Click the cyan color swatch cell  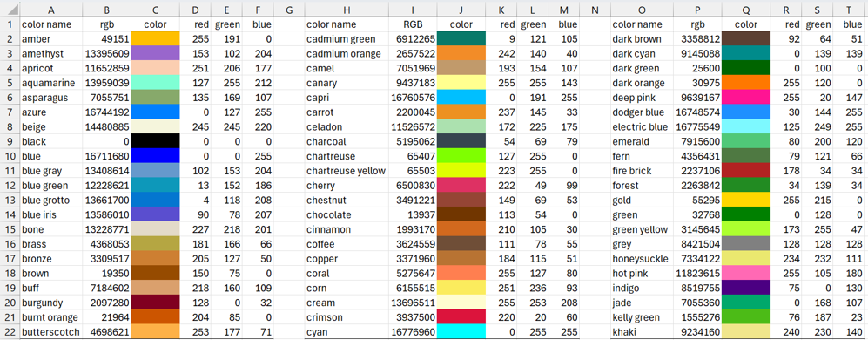[461, 332]
